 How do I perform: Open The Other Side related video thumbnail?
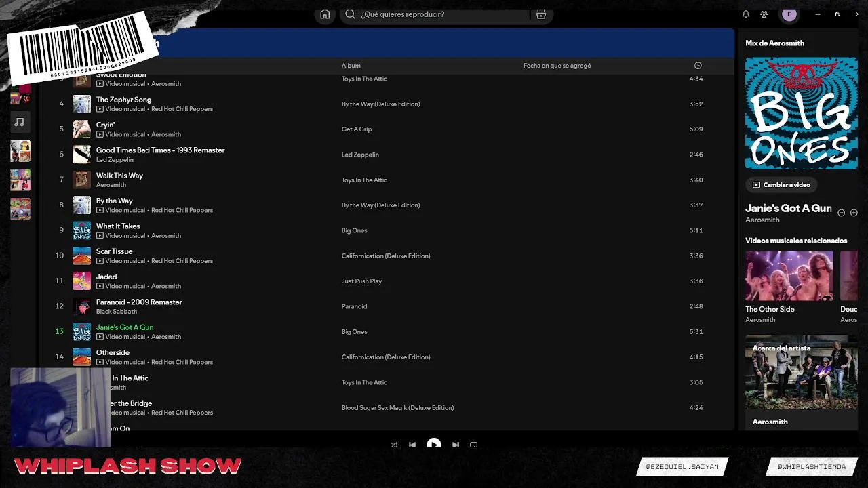pyautogui.click(x=789, y=276)
